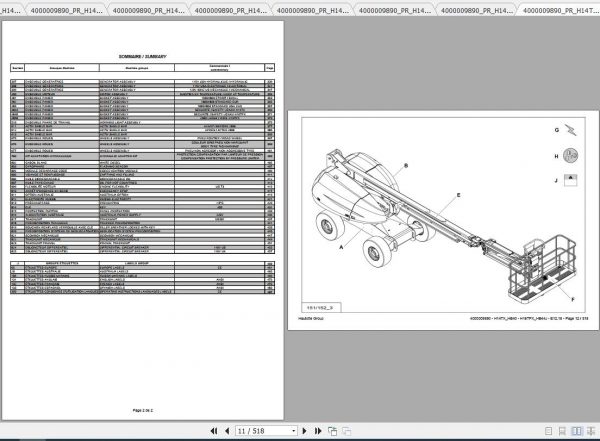Select the two-page side-by-side view
Image resolution: width=600 pixels, height=441 pixels.
[576, 431]
